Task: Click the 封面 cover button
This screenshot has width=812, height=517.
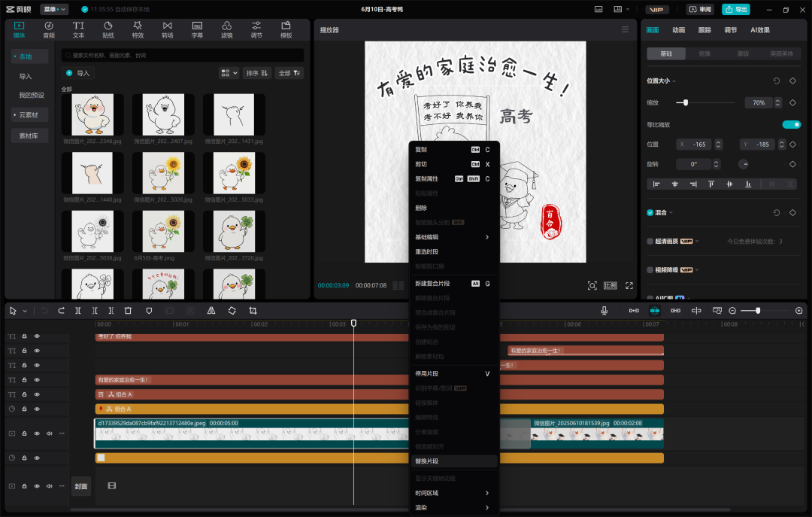Action: pyautogui.click(x=80, y=486)
